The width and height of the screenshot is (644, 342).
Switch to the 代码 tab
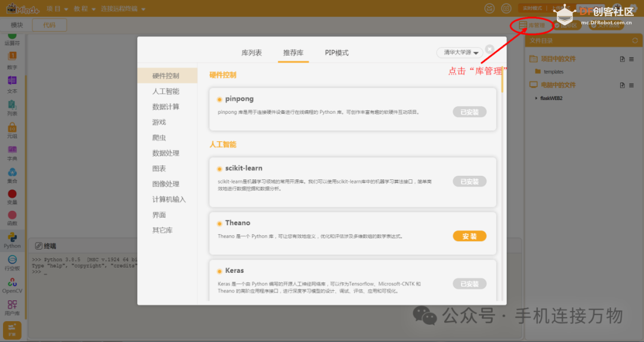(49, 25)
